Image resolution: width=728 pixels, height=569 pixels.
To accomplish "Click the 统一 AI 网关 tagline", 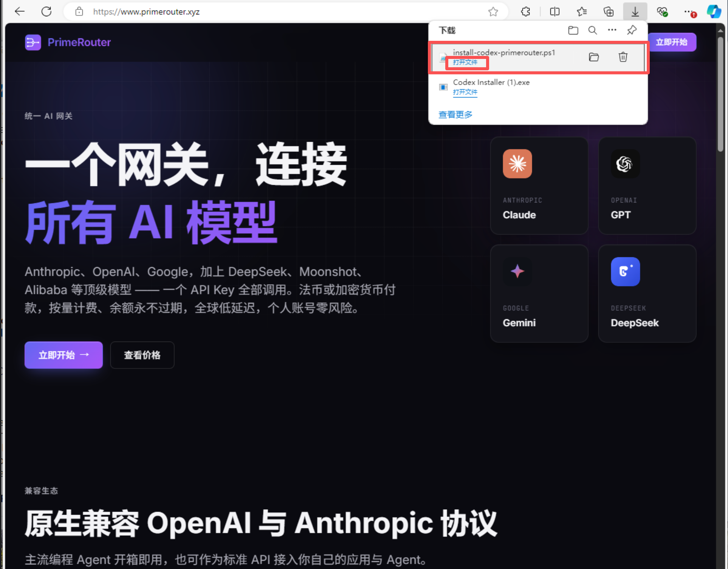I will click(x=48, y=116).
